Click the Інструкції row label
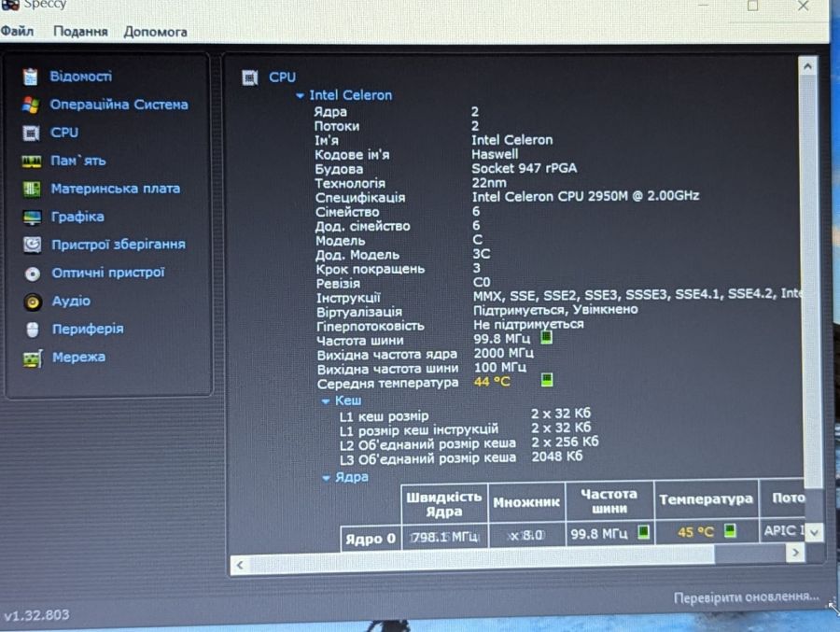 coord(348,298)
